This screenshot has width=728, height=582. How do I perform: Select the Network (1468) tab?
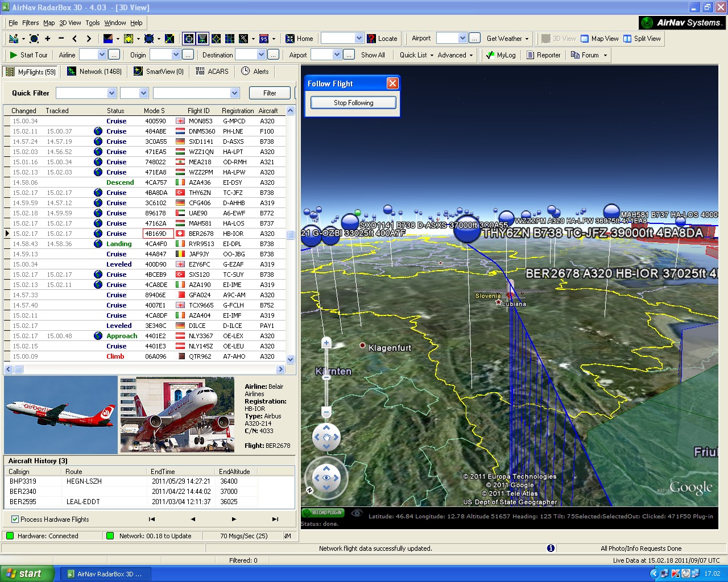point(94,72)
